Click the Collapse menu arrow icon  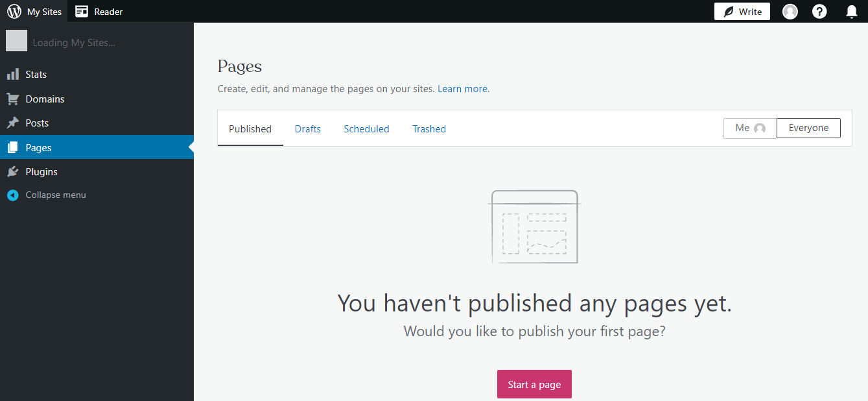[13, 195]
